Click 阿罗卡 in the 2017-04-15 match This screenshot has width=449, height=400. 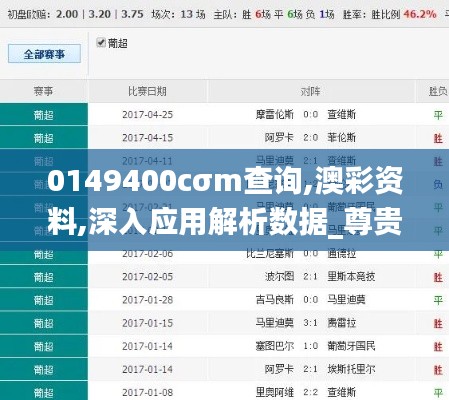click(x=279, y=138)
